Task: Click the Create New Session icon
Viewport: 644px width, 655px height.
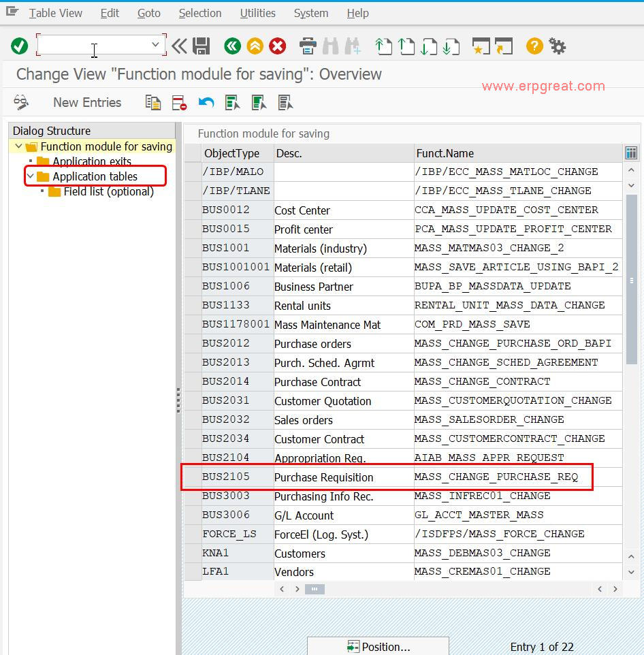Action: point(481,46)
